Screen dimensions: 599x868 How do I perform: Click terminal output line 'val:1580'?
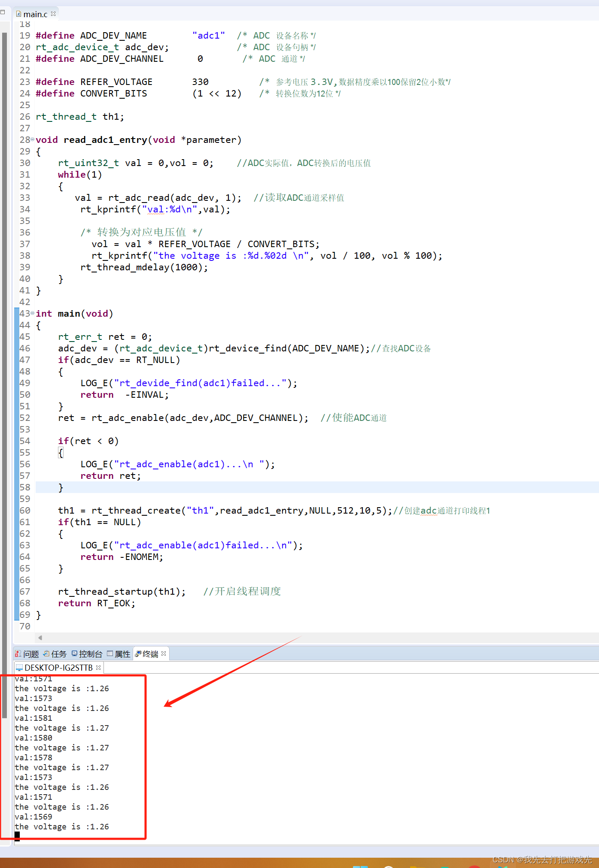coord(33,738)
